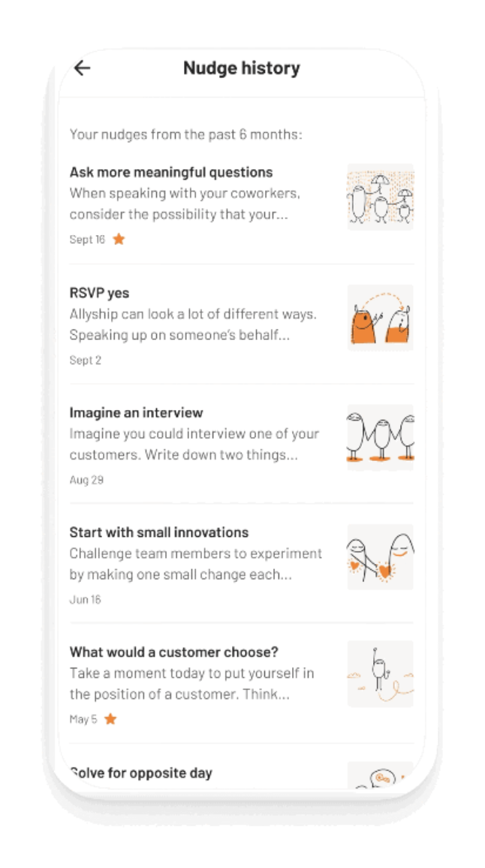Click the Allyship description preview text

coord(193,324)
